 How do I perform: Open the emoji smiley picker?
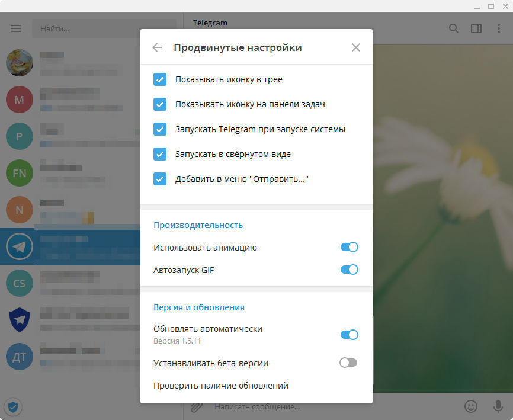coord(471,406)
